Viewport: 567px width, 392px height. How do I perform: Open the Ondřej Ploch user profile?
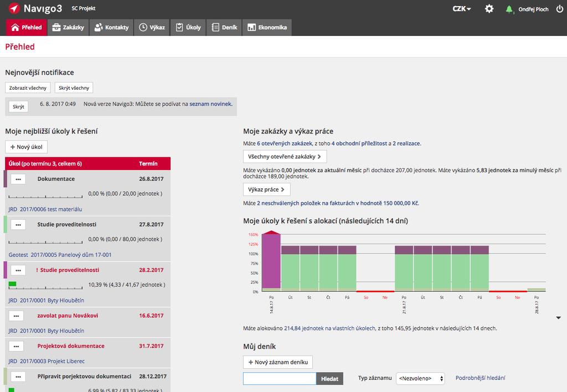(533, 9)
